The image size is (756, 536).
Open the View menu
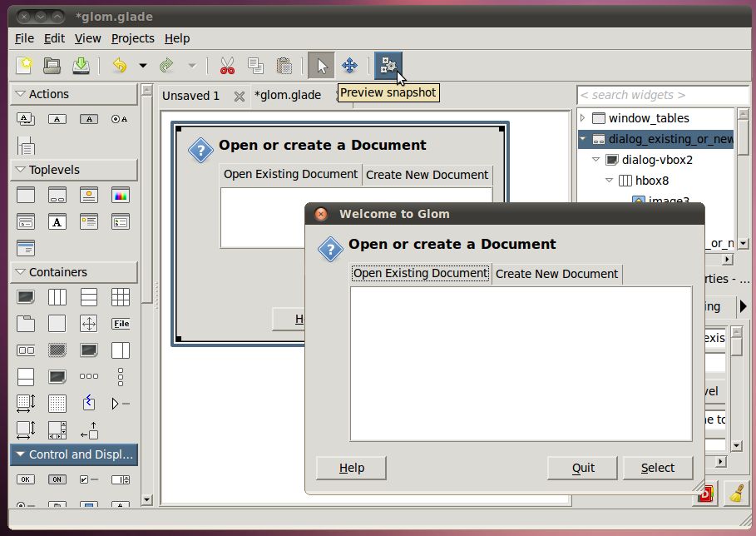click(87, 38)
